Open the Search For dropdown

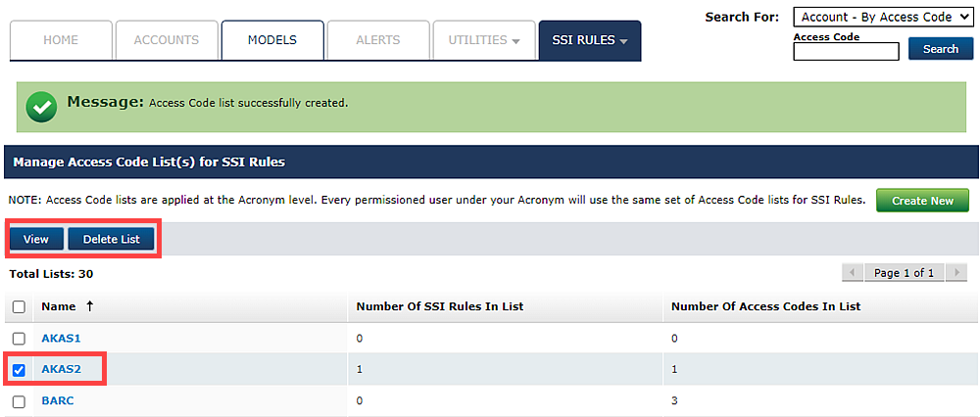coord(882,18)
